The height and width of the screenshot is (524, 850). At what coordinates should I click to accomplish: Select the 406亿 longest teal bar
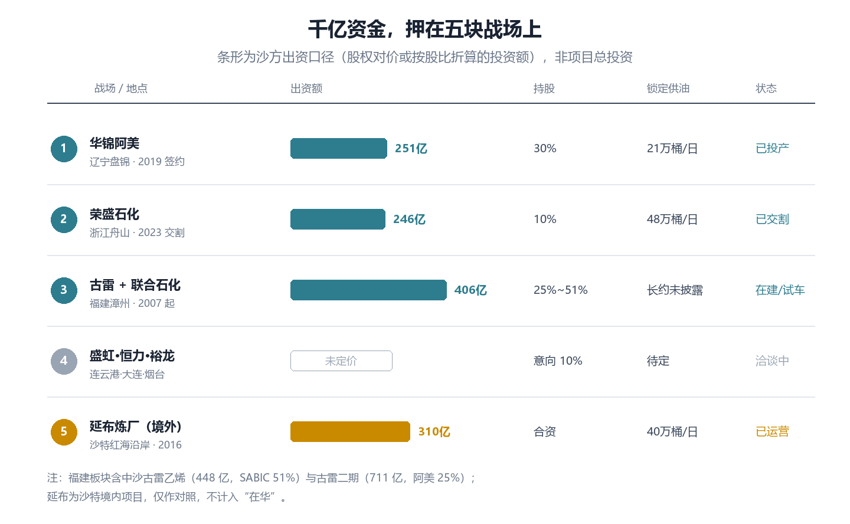point(369,290)
